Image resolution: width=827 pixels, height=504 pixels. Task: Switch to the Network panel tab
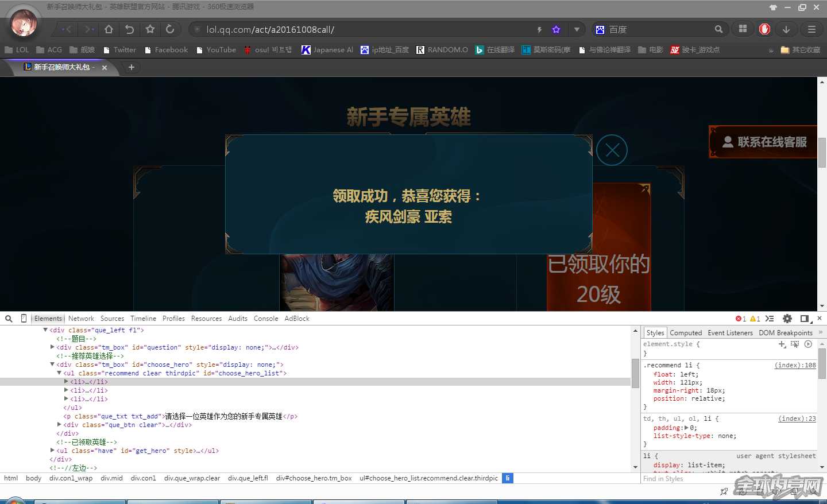(81, 318)
